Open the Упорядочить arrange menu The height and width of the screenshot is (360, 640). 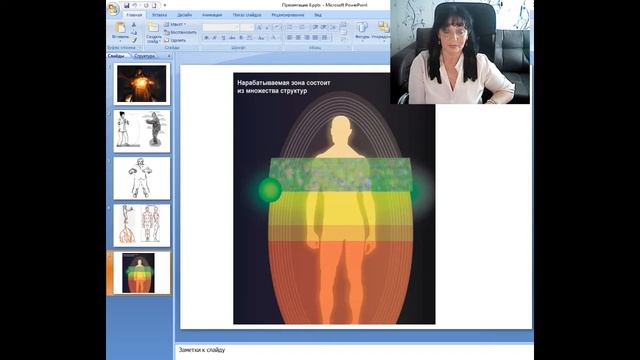pos(381,31)
